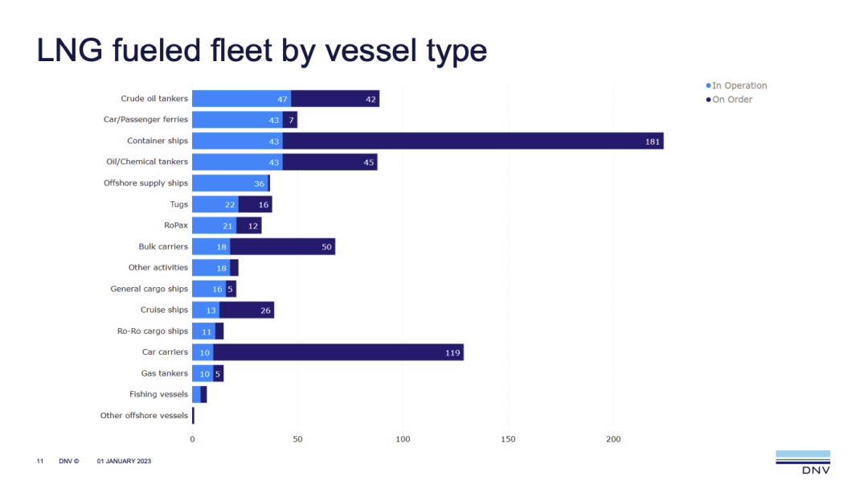The image size is (868, 485).
Task: Click the Bulk carriers On Order bar (50)
Action: pyautogui.click(x=282, y=247)
